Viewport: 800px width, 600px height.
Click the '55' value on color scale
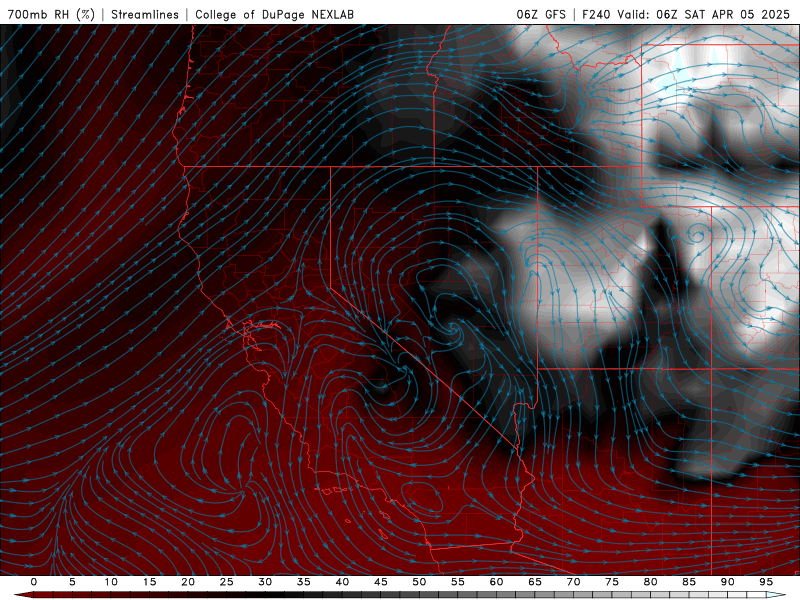[458, 582]
